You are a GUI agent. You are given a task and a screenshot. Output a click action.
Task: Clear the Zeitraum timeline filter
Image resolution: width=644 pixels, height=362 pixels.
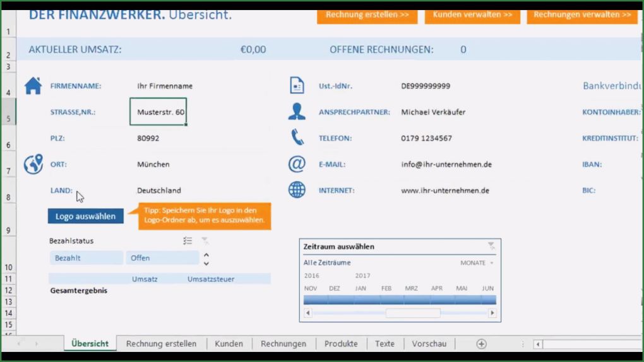491,246
